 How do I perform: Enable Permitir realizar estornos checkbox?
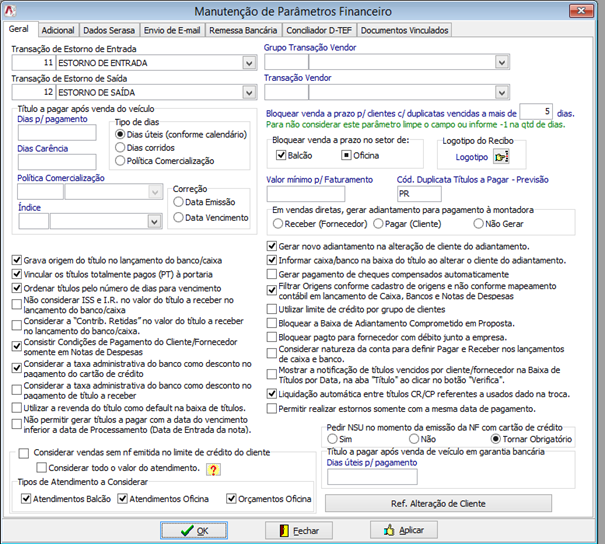click(x=272, y=408)
